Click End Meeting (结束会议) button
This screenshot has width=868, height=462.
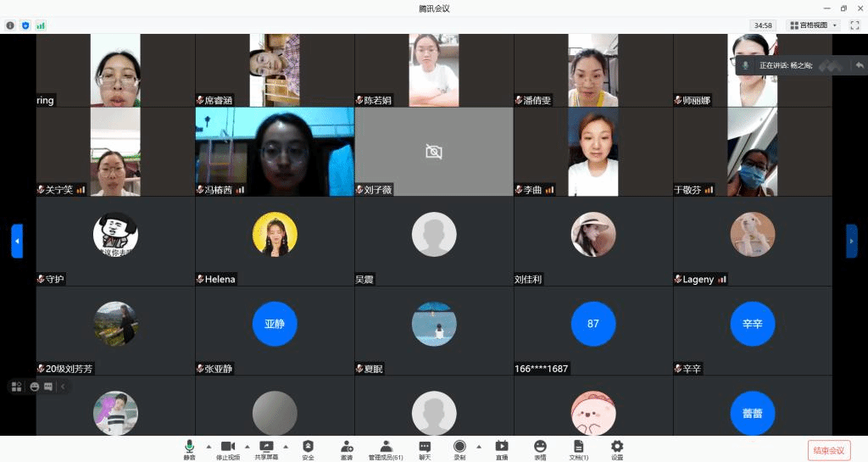[828, 450]
